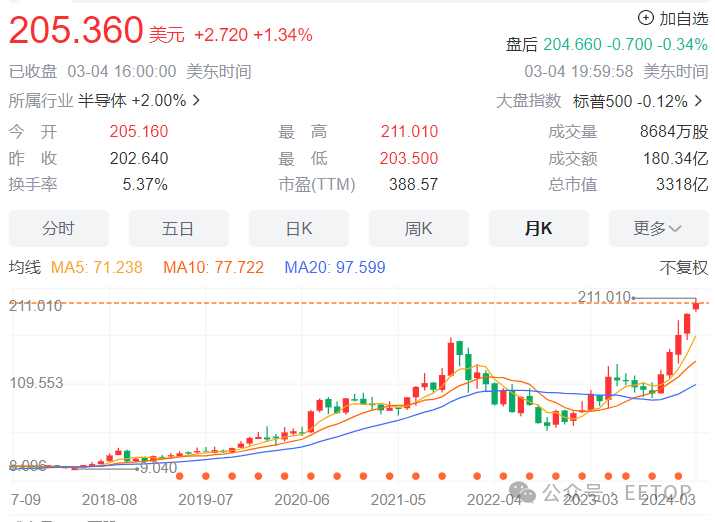The height and width of the screenshot is (522, 715).
Task: Expand the 更多 dropdown menu
Action: (657, 229)
